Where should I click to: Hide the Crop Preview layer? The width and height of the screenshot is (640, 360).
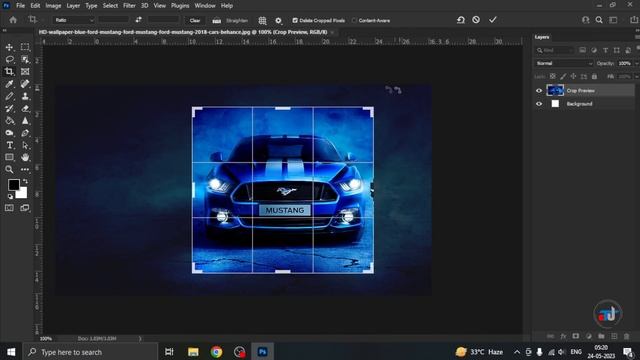pos(539,91)
